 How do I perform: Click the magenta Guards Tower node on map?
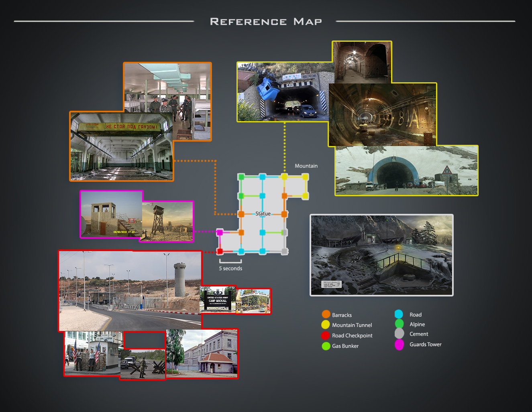pos(220,232)
